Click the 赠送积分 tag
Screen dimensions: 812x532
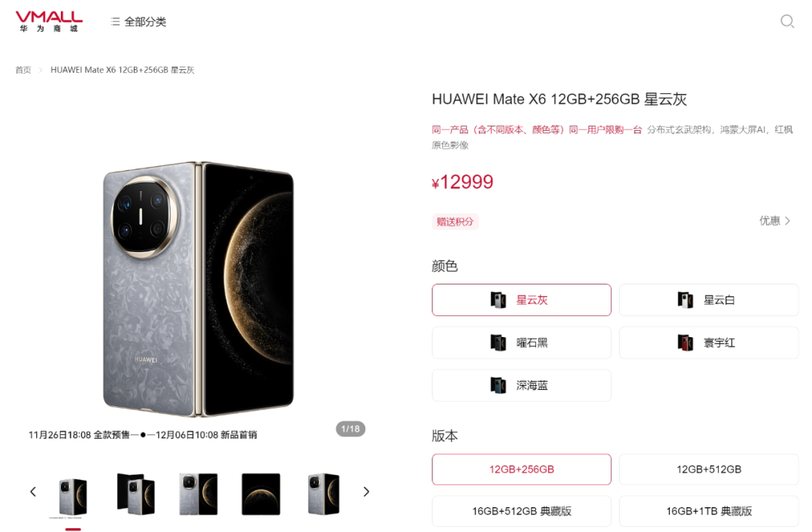455,222
